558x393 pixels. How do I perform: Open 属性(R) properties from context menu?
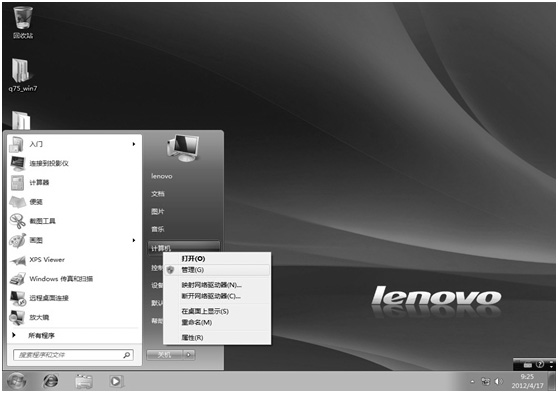(216, 337)
